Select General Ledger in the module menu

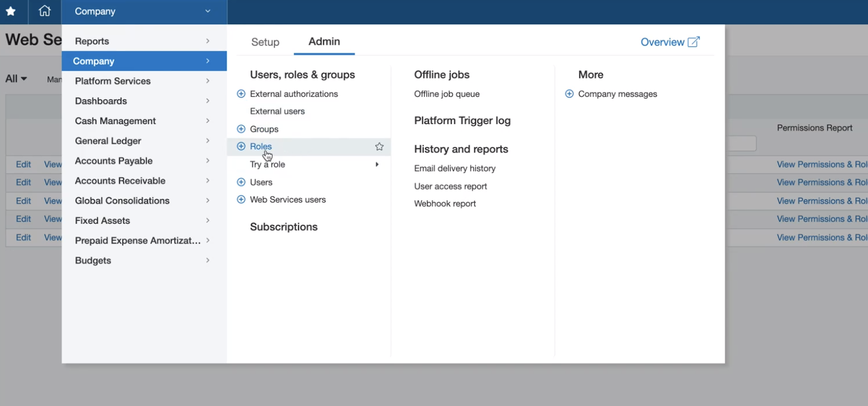(108, 141)
